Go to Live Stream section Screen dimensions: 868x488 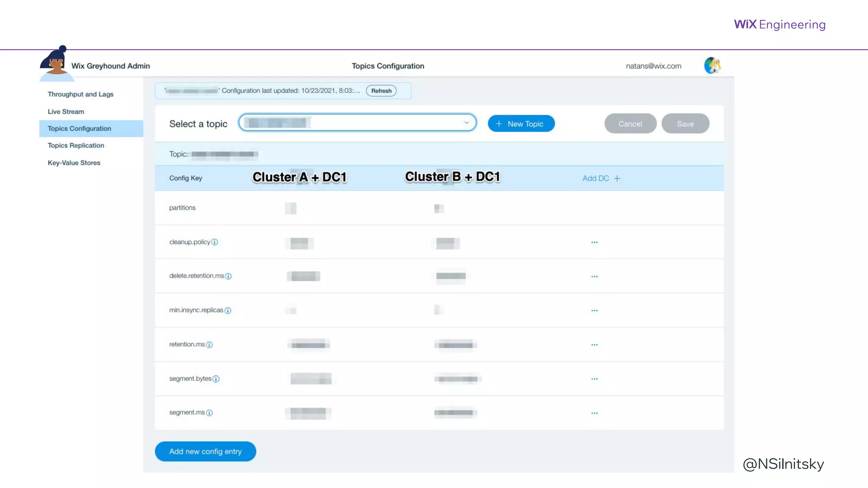point(66,111)
